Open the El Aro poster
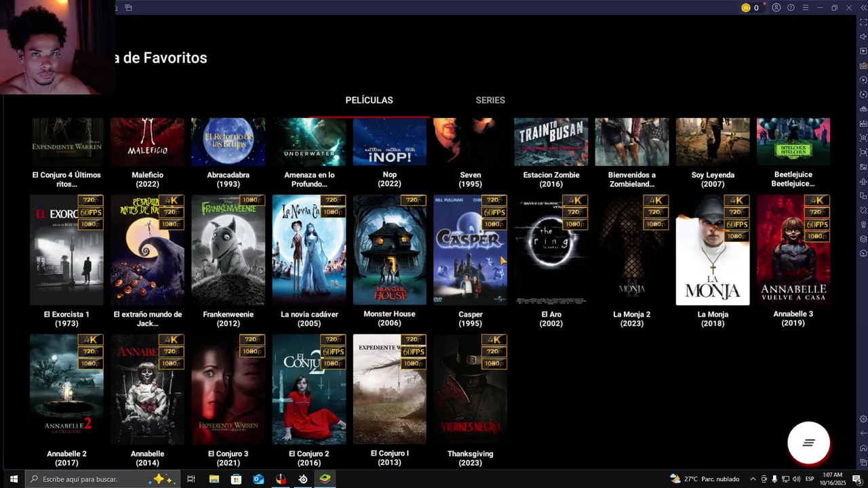Screen dimensions: 868x488 coord(551,250)
